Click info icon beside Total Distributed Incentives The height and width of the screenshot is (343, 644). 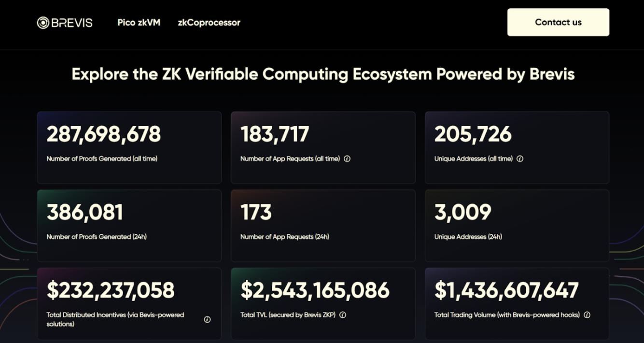207,319
